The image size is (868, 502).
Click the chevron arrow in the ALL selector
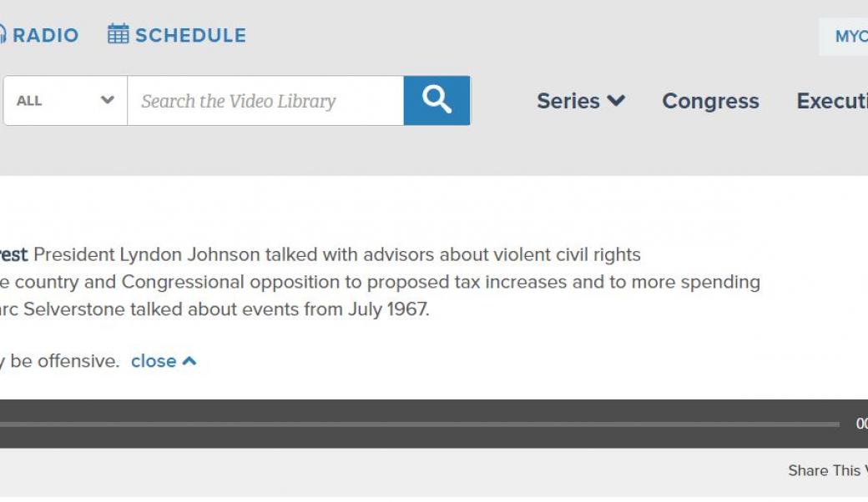pos(107,100)
